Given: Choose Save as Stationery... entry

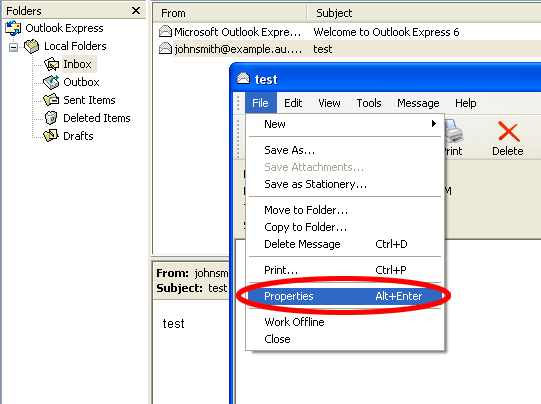Looking at the screenshot, I should [x=345, y=184].
